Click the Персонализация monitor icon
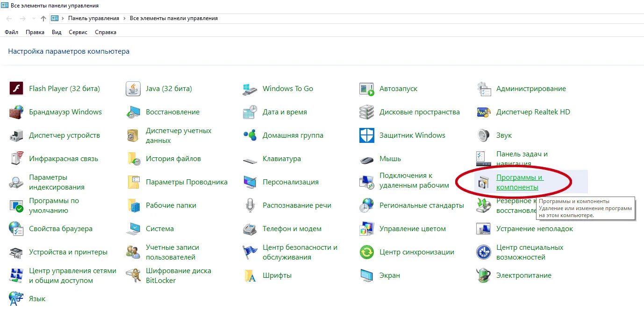 click(250, 182)
